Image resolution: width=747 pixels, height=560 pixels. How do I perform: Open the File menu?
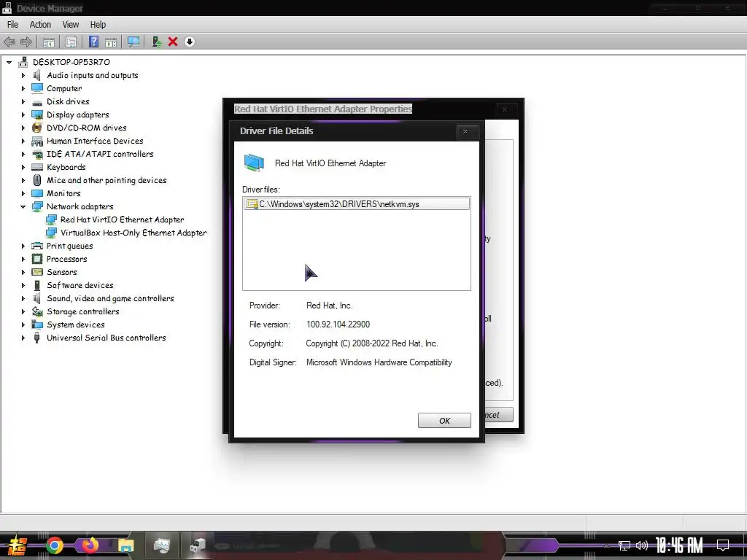coord(13,25)
